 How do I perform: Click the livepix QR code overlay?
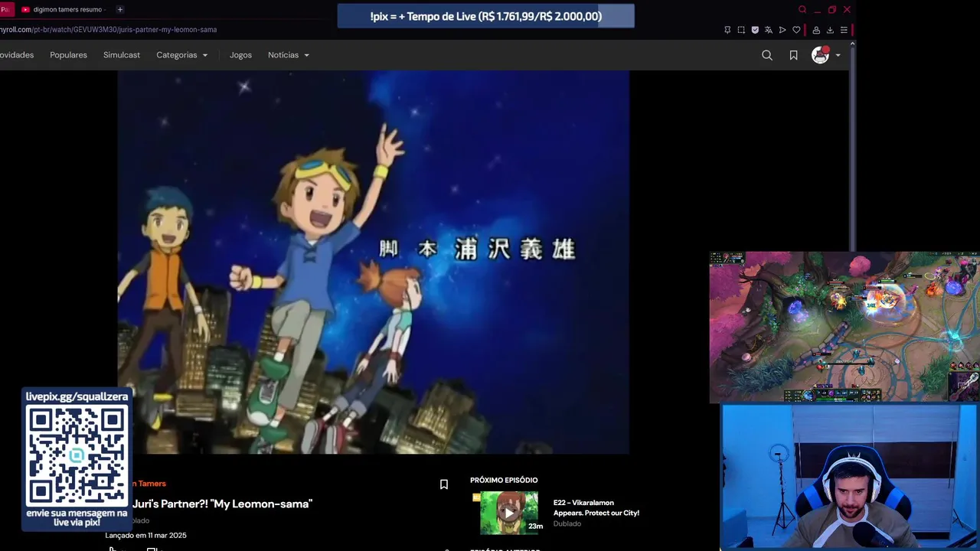(77, 455)
